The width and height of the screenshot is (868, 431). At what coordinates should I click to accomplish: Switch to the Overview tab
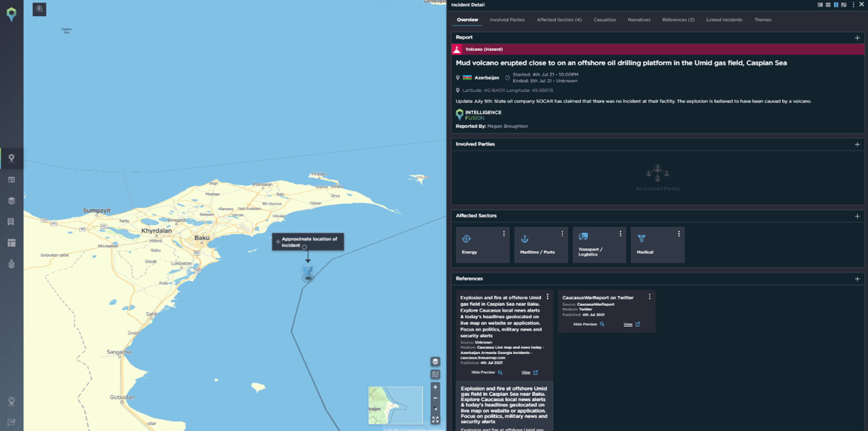click(467, 19)
